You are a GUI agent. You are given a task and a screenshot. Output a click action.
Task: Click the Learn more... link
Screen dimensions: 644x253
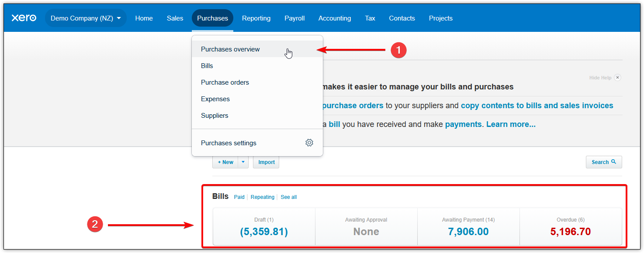click(x=511, y=124)
